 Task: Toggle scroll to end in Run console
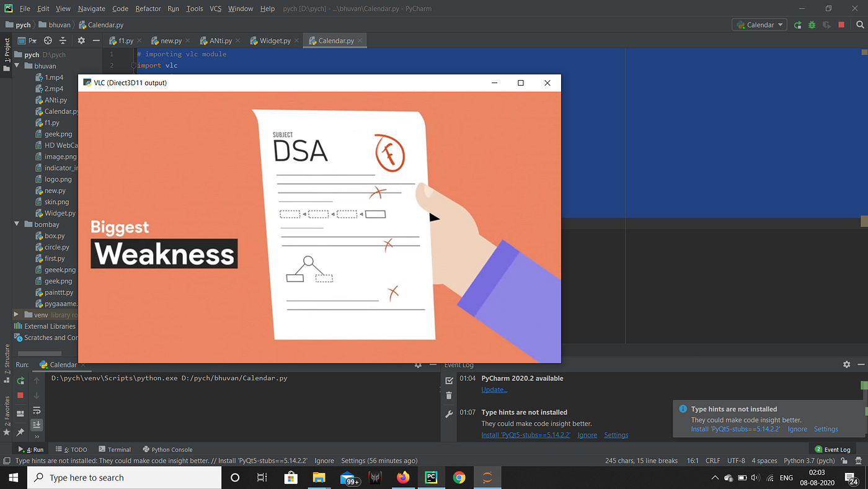coord(37,424)
